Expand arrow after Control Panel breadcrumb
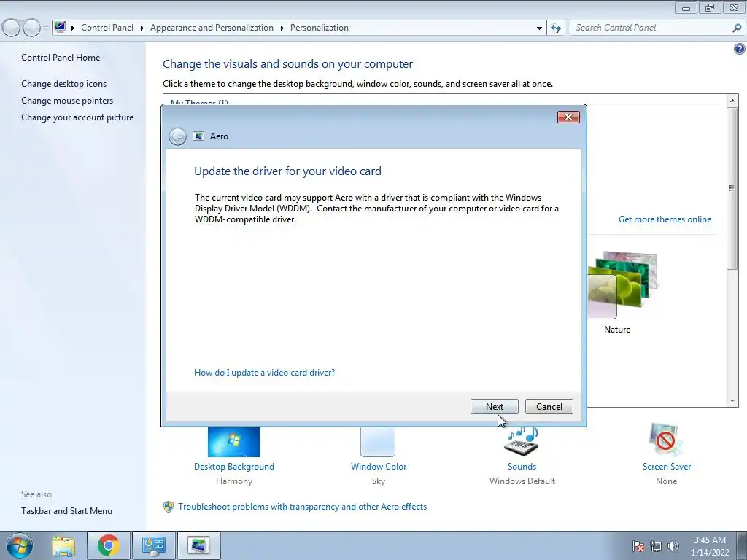Image resolution: width=747 pixels, height=560 pixels. [142, 28]
